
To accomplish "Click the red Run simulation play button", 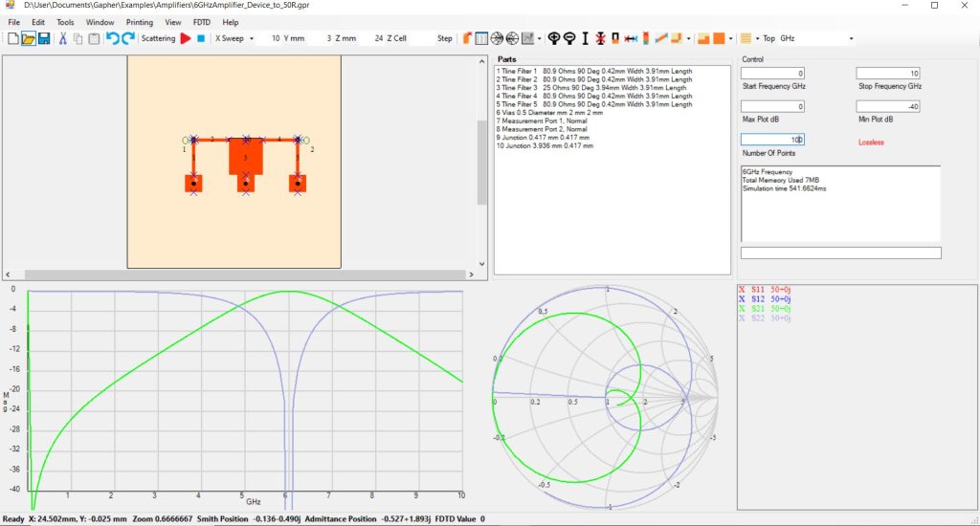I will 186,38.
